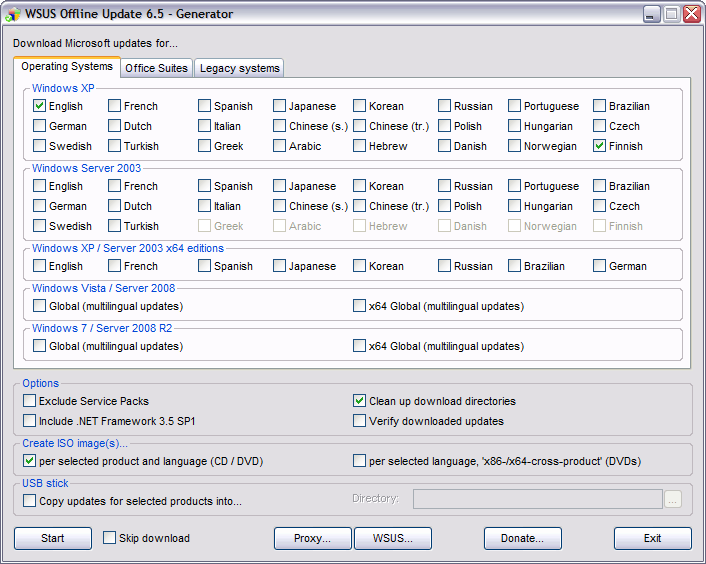
Task: Enable Vista / Server 2008 Global updates
Action: pos(39,306)
